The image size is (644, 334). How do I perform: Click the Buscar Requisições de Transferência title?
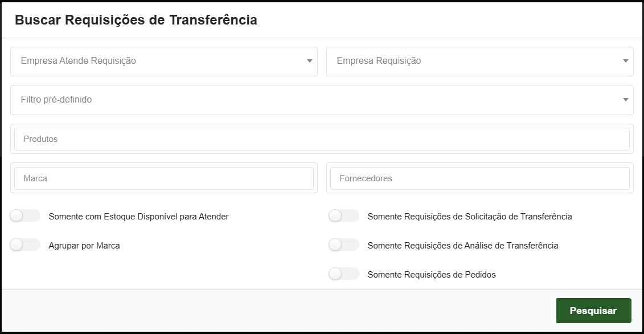137,19
